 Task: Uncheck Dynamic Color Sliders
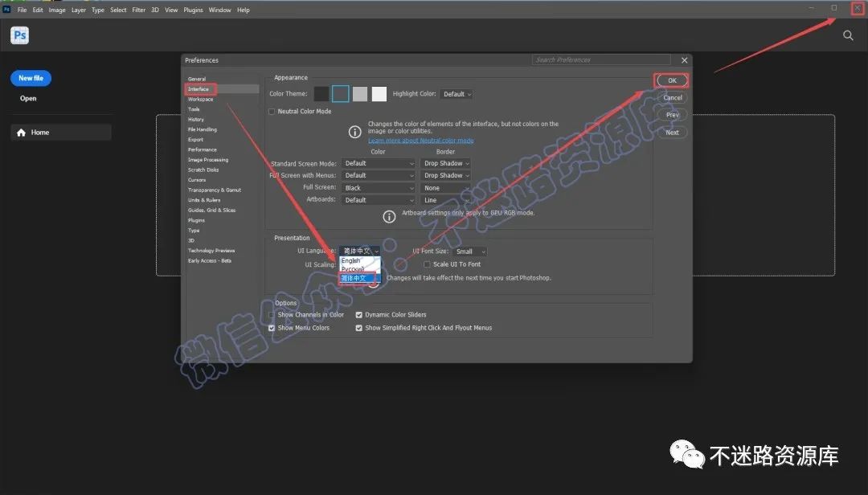(x=358, y=314)
